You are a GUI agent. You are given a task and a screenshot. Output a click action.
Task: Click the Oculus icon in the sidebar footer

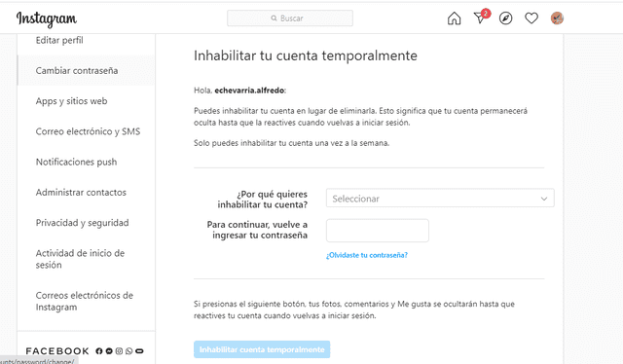coord(139,351)
